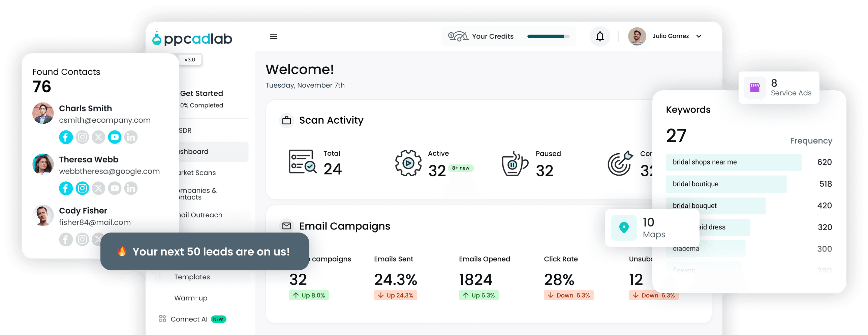Open Charls Smith's Facebook icon
The width and height of the screenshot is (868, 335).
tap(66, 137)
